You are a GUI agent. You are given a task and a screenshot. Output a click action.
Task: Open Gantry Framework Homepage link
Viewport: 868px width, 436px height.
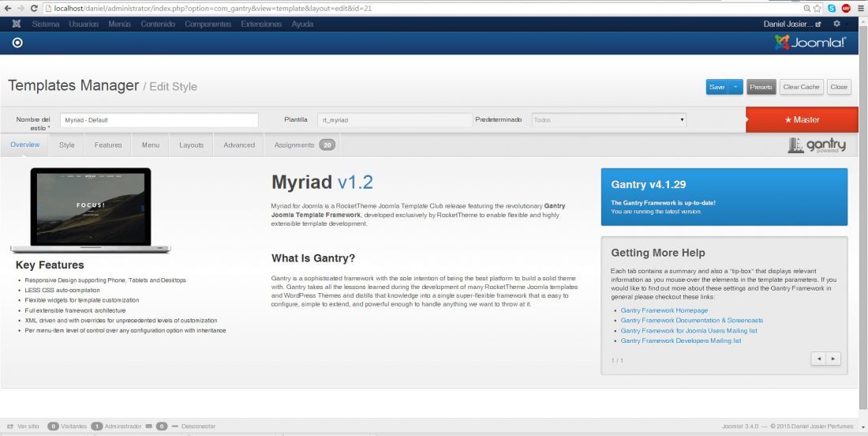click(x=664, y=310)
